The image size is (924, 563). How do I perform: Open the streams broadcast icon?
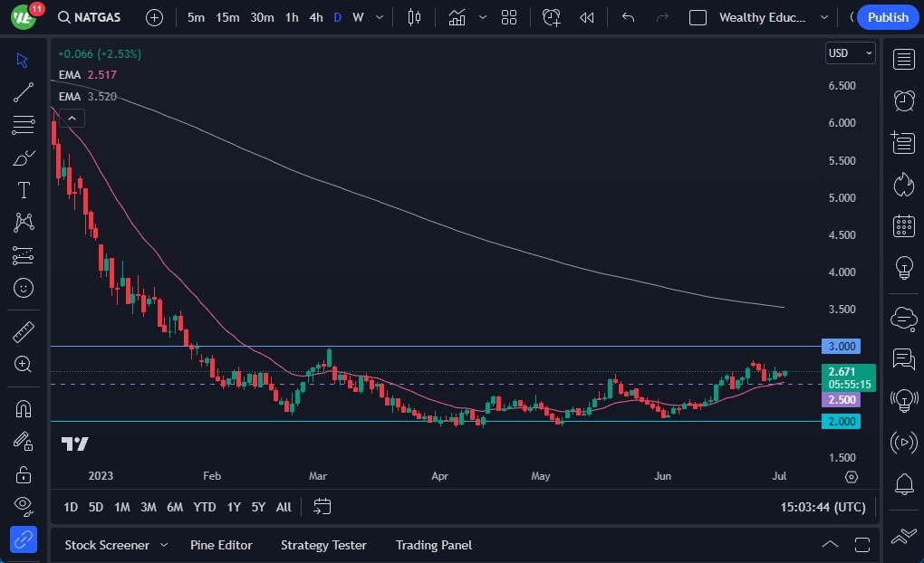903,443
